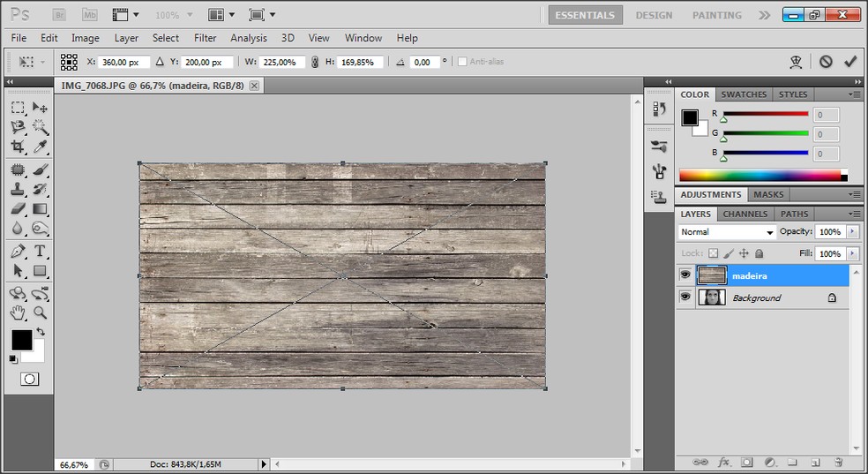Hide the madeira layer
Screen dimensions: 868x474
click(x=685, y=275)
